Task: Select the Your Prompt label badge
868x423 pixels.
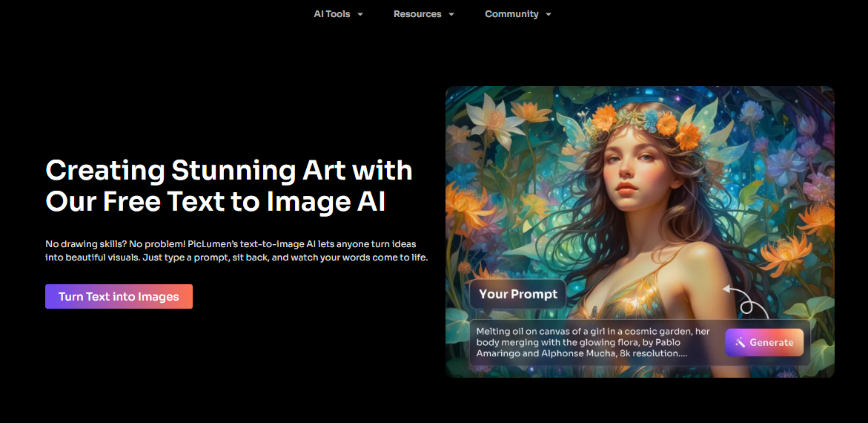Action: tap(517, 295)
